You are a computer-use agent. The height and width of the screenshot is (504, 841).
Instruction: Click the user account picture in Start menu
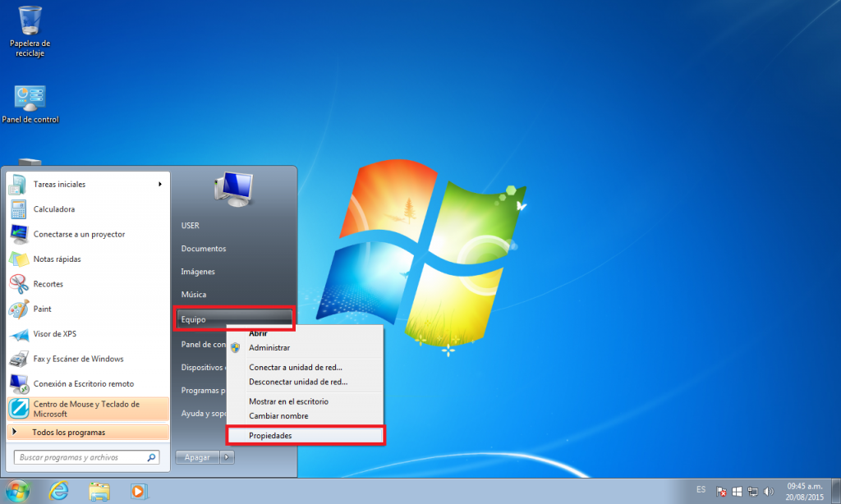[x=234, y=189]
